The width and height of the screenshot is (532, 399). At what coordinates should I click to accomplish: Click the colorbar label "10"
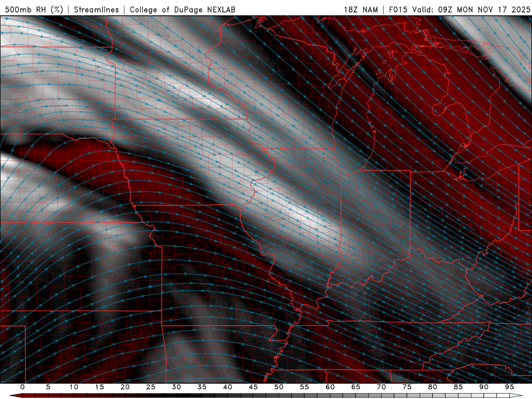coord(74,387)
